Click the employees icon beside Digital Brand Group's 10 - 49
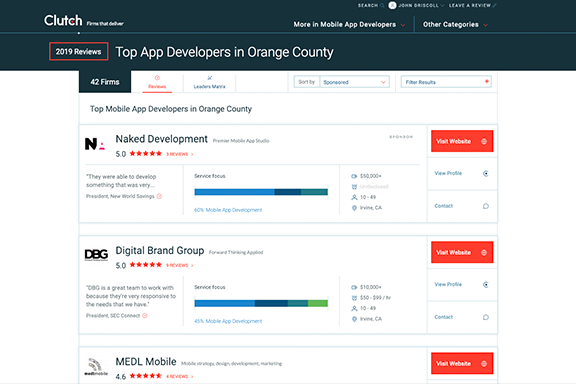 click(354, 308)
